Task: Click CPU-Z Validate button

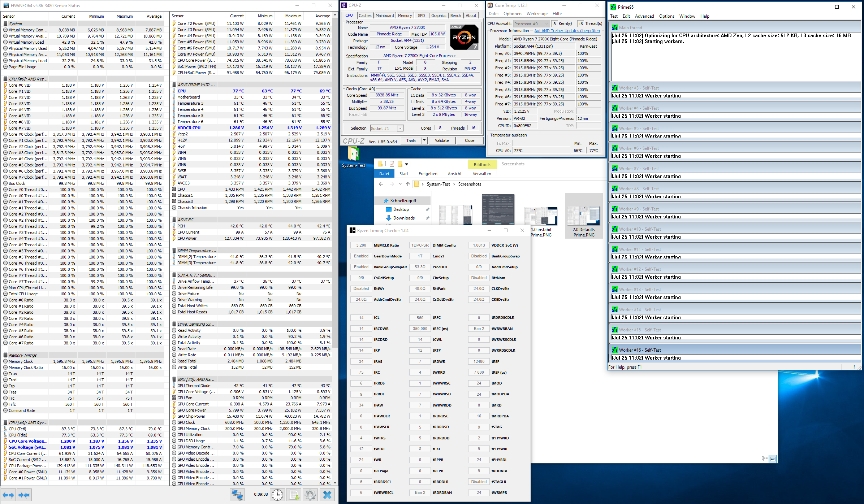Action: click(x=441, y=140)
